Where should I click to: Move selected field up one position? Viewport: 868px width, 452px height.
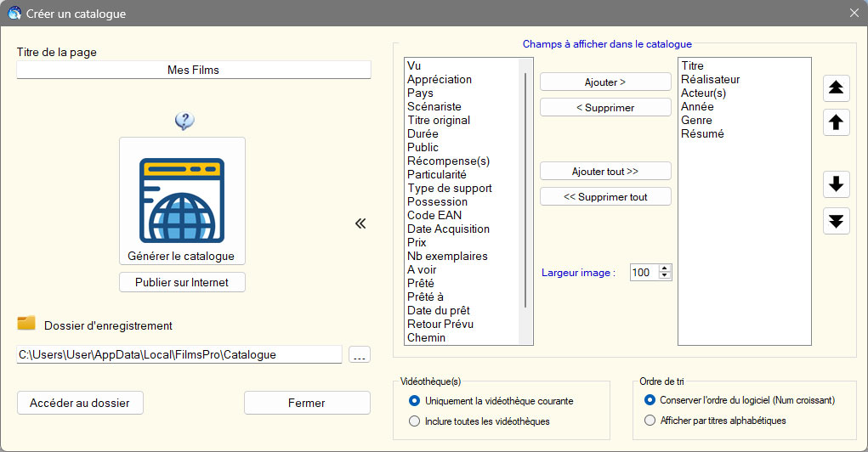tap(836, 122)
